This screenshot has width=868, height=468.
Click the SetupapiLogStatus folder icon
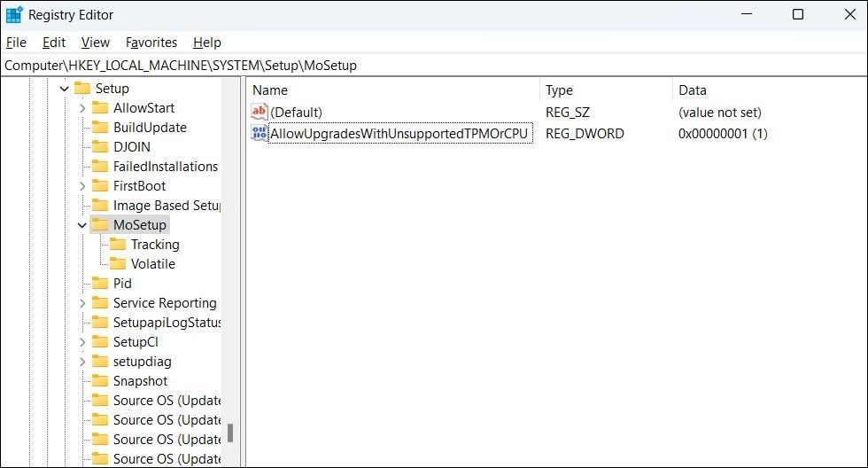click(99, 323)
